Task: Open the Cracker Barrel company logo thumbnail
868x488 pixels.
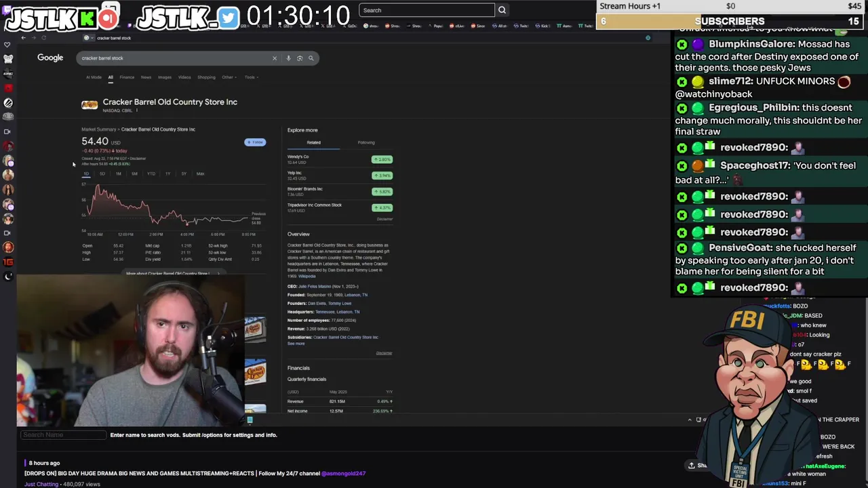Action: coord(90,104)
